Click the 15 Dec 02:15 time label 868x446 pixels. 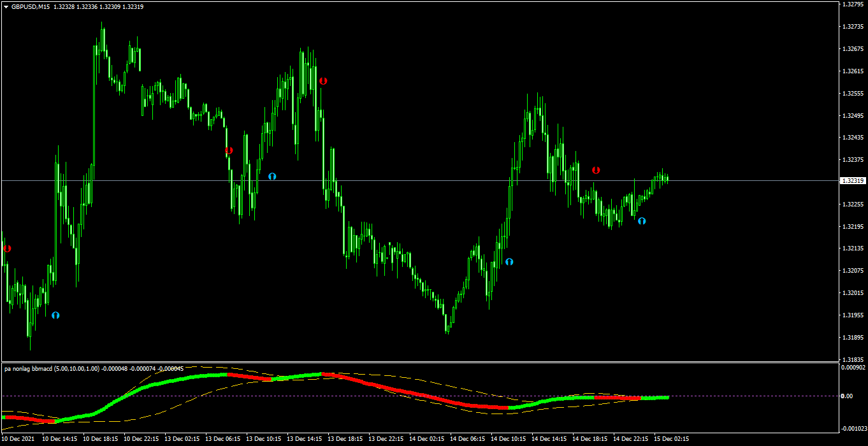pos(672,440)
